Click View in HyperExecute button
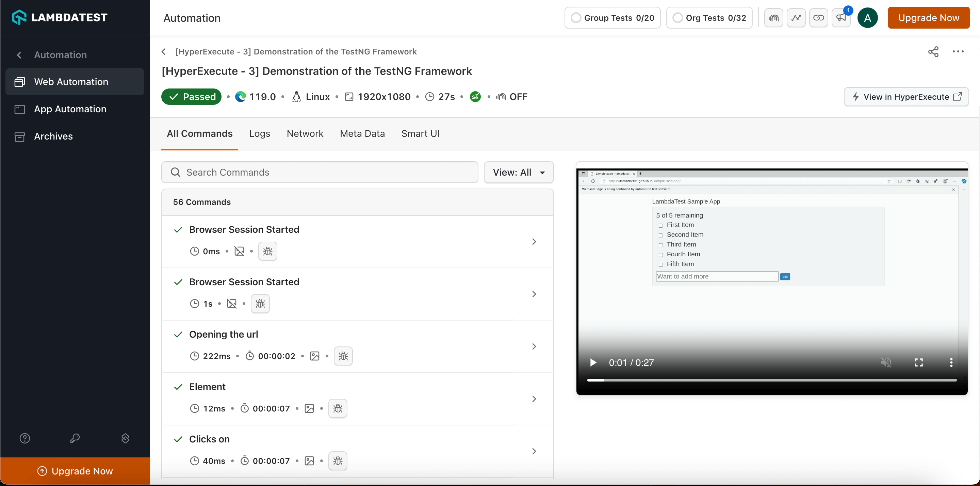 [x=906, y=97]
